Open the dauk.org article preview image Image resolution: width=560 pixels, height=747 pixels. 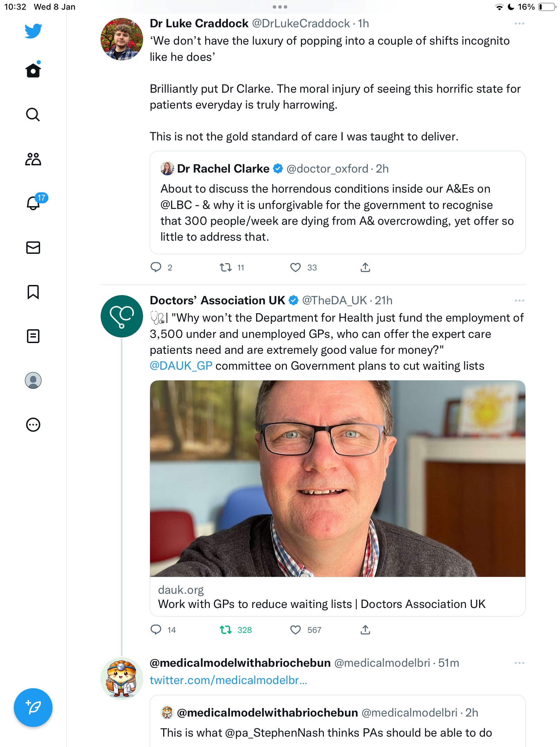point(338,478)
